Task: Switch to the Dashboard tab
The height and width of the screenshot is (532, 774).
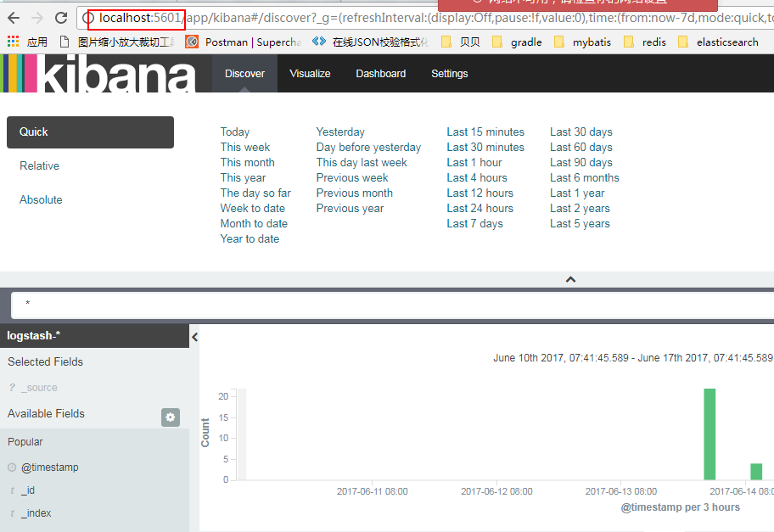Action: coord(380,74)
